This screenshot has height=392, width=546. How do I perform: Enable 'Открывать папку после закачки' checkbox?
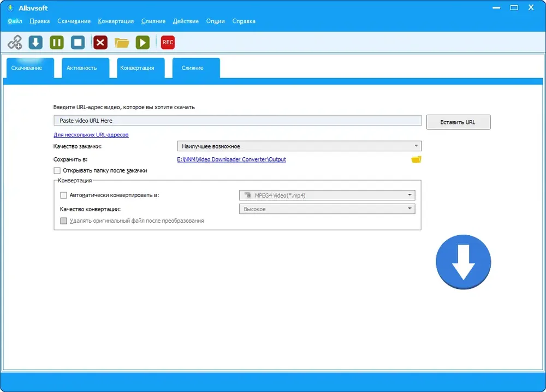point(57,170)
